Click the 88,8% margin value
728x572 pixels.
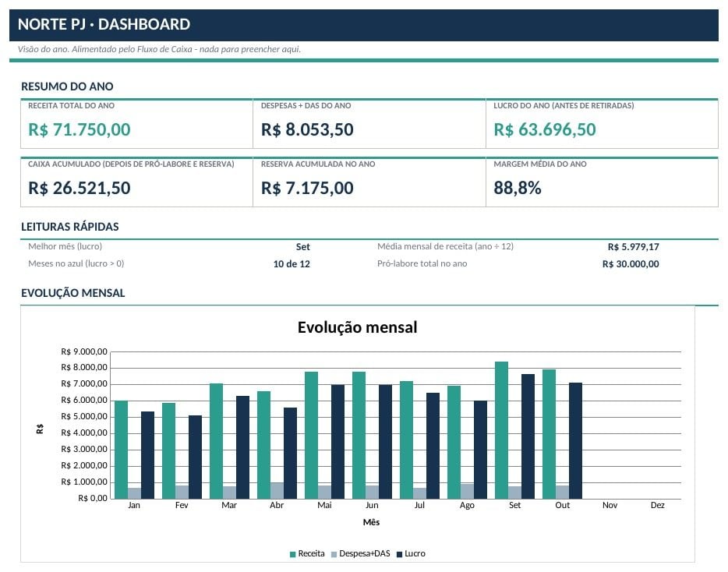518,188
